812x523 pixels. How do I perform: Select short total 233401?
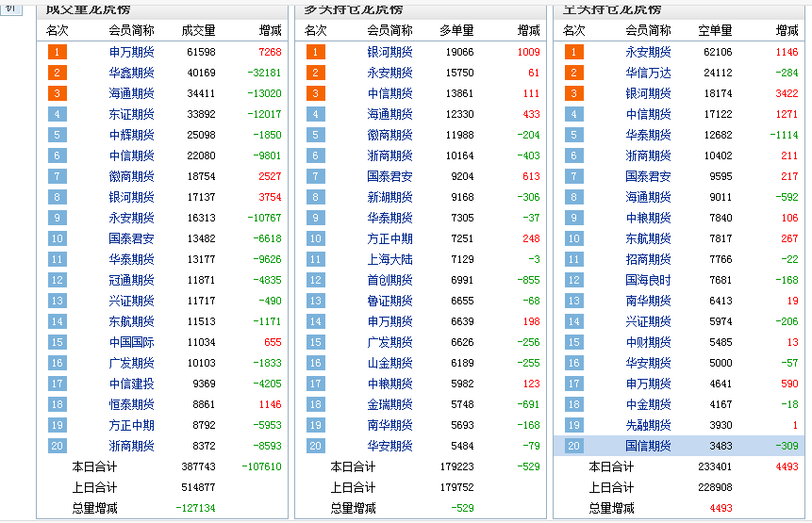click(715, 466)
